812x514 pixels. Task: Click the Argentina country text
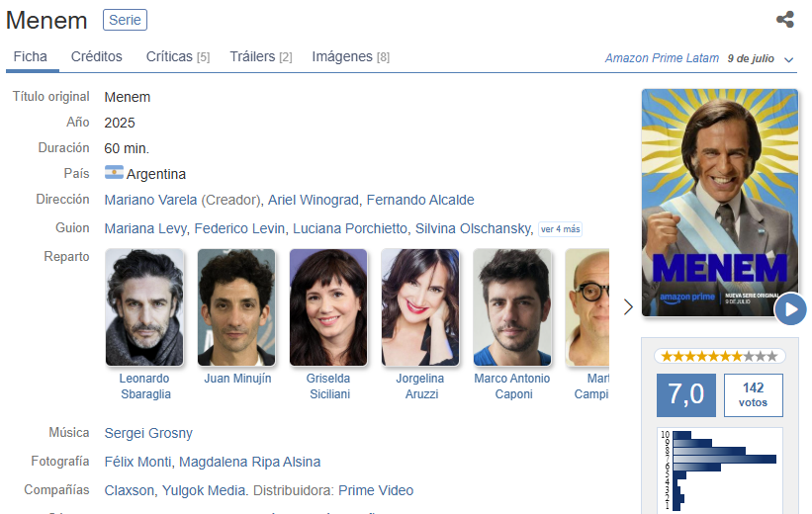156,174
